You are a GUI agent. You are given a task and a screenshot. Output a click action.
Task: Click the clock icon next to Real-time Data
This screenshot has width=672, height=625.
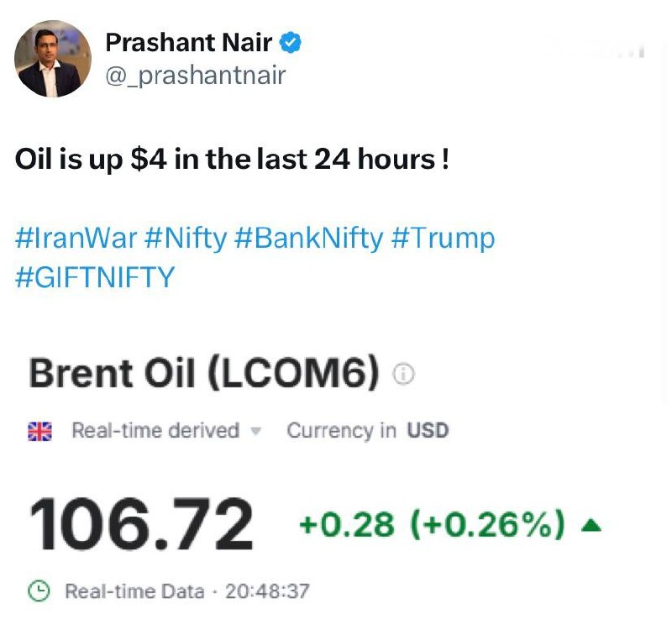[x=39, y=591]
